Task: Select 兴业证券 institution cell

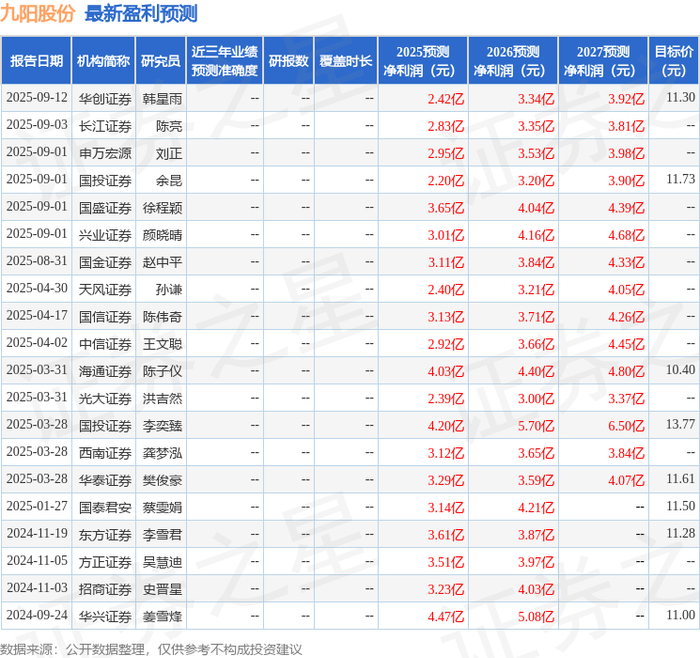Action: 105,235
